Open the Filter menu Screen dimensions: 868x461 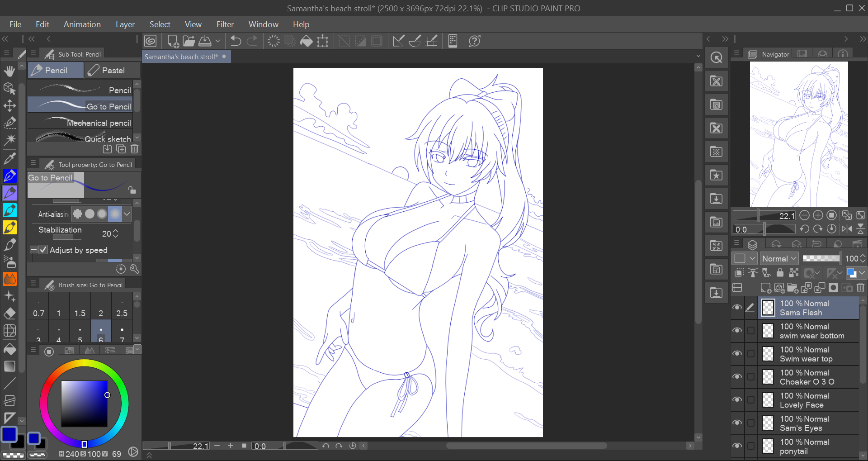point(225,24)
